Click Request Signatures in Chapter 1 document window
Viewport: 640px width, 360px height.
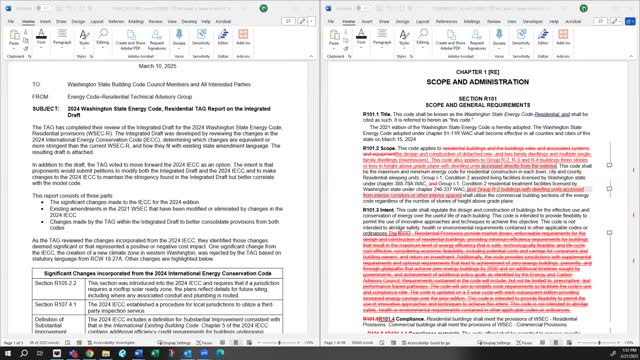click(476, 40)
